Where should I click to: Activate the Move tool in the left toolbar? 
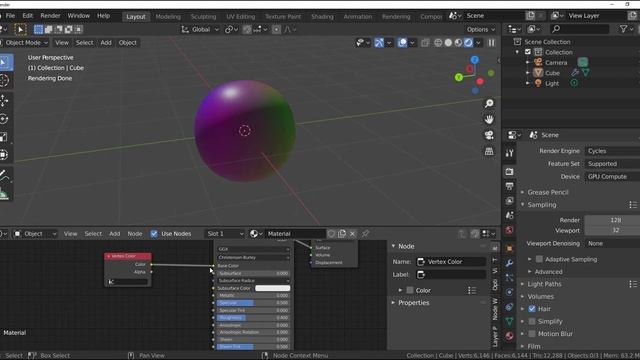click(x=4, y=100)
